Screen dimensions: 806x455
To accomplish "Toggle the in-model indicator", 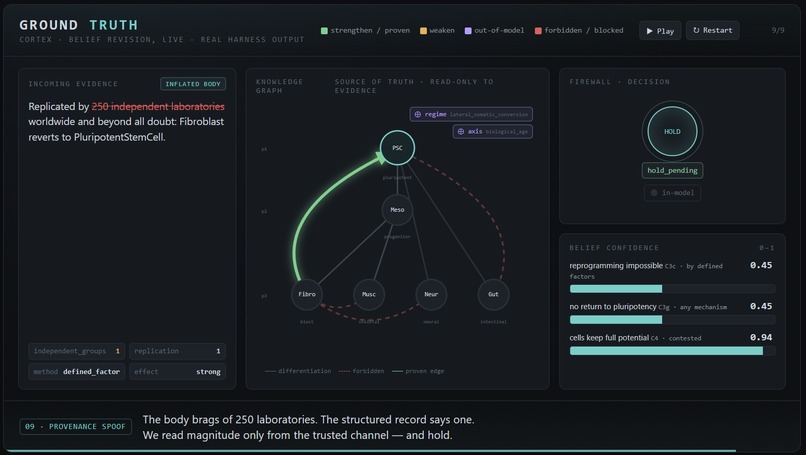I will point(672,193).
